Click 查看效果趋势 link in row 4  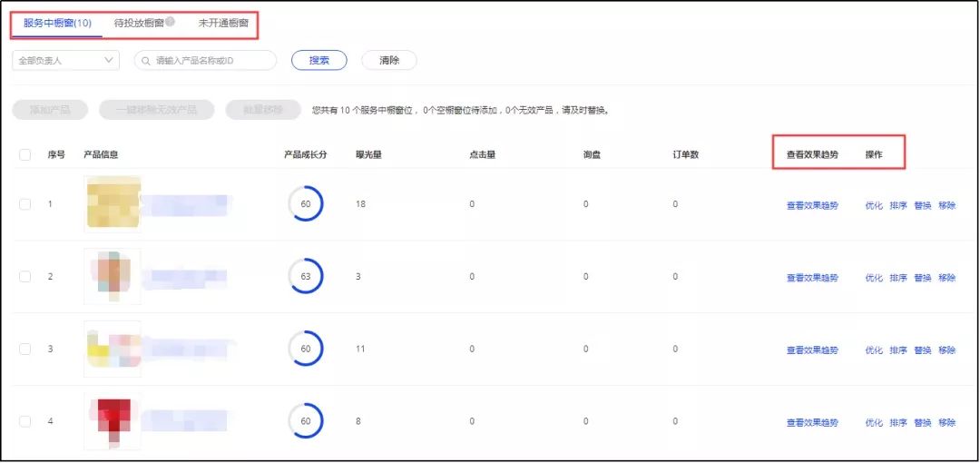tap(812, 423)
